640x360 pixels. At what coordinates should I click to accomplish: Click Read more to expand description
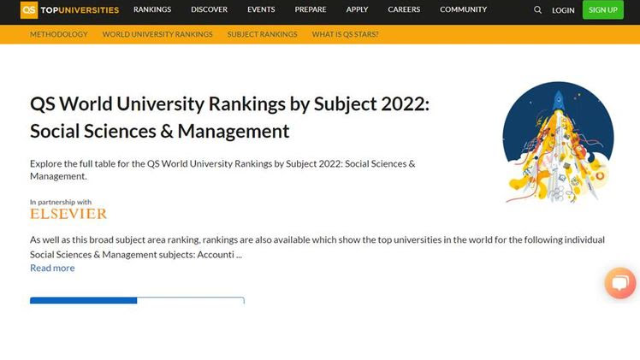(x=52, y=268)
